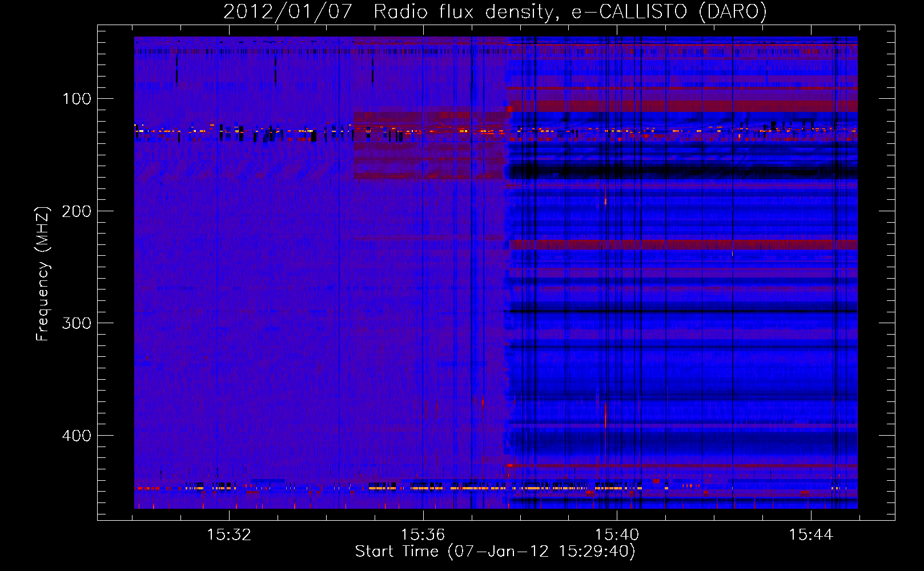Click the 15:32 time tick label
Viewport: 924px width, 571px height.
pyautogui.click(x=229, y=534)
